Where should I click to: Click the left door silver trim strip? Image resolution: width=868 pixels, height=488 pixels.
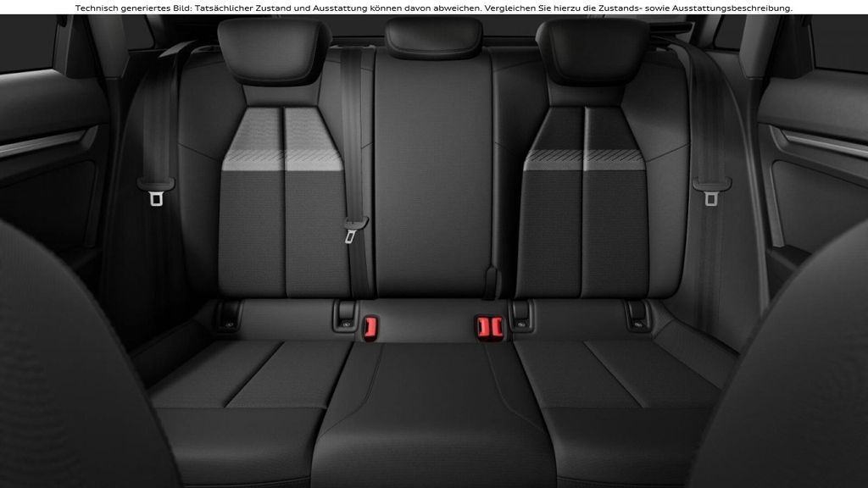[47, 144]
